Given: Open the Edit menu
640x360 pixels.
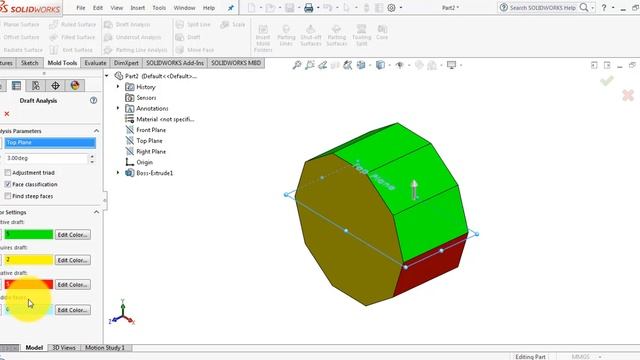Looking at the screenshot, I should click(98, 8).
